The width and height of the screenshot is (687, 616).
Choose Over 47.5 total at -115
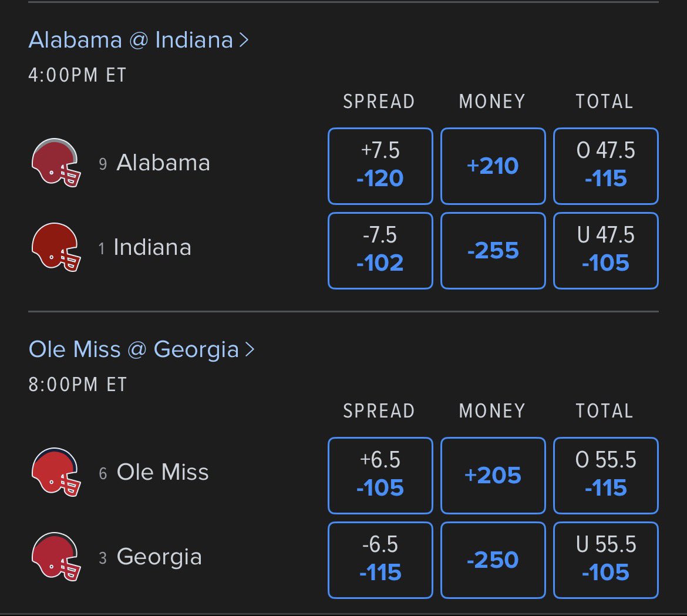(606, 166)
